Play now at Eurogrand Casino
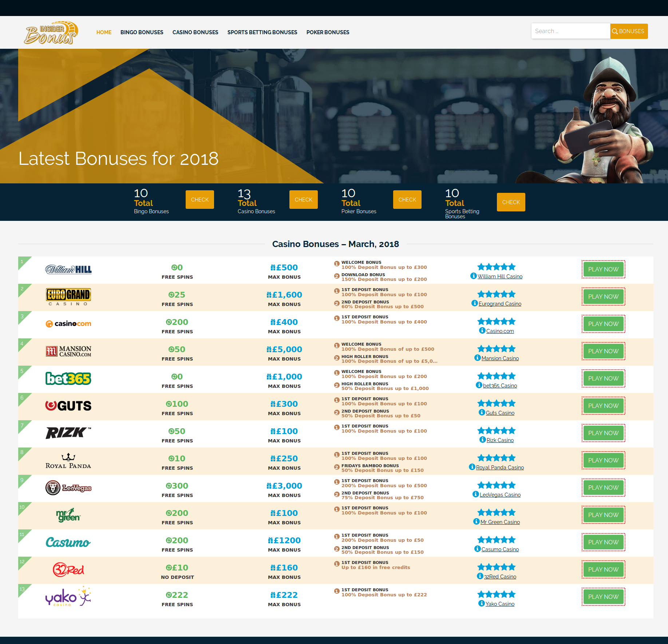The width and height of the screenshot is (668, 644). 604,297
